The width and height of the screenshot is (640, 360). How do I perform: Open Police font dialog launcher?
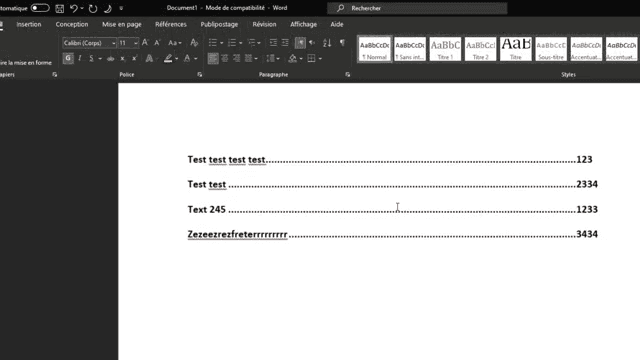(200, 75)
